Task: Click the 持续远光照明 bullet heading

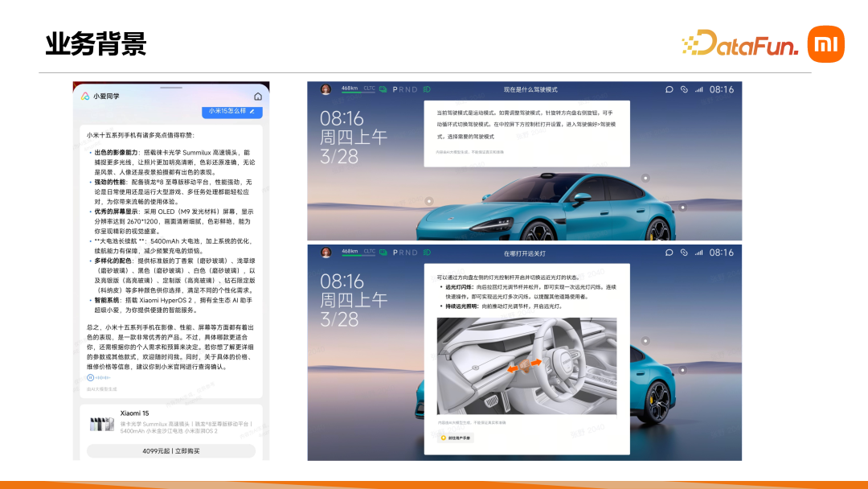Action: click(461, 306)
